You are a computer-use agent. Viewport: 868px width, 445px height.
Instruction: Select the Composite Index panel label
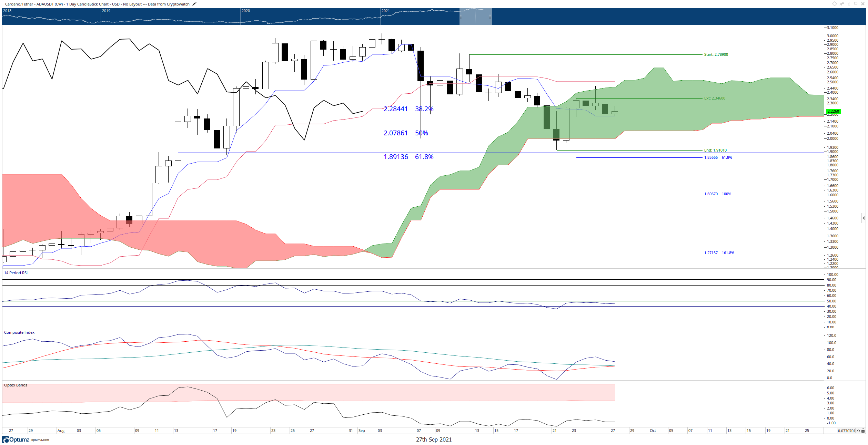(19, 332)
